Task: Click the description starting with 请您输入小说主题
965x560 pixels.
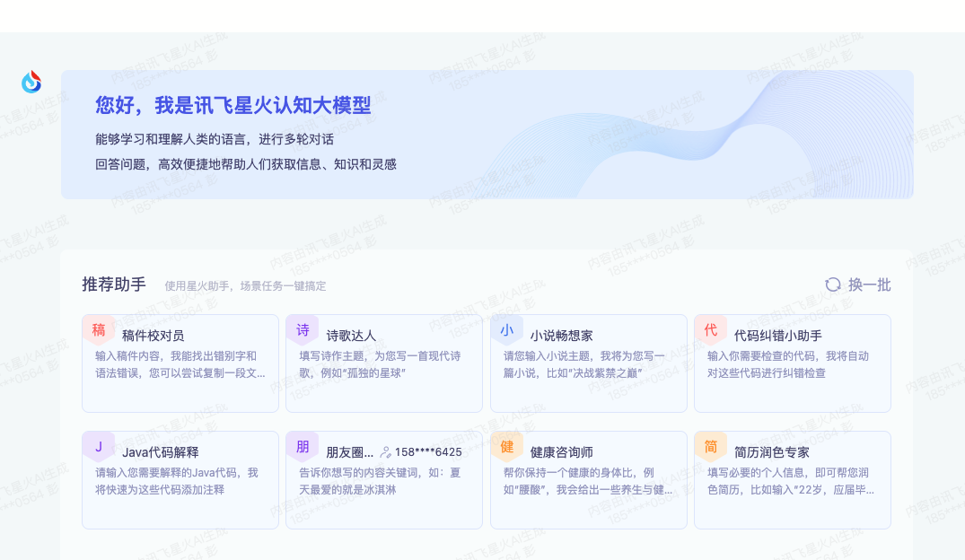Action: [583, 364]
